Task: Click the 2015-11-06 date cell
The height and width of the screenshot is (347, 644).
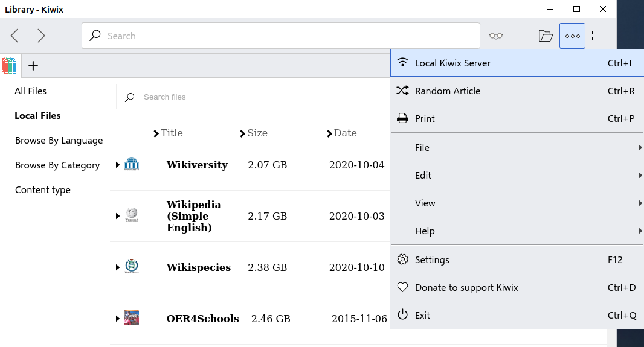Action: [359, 319]
